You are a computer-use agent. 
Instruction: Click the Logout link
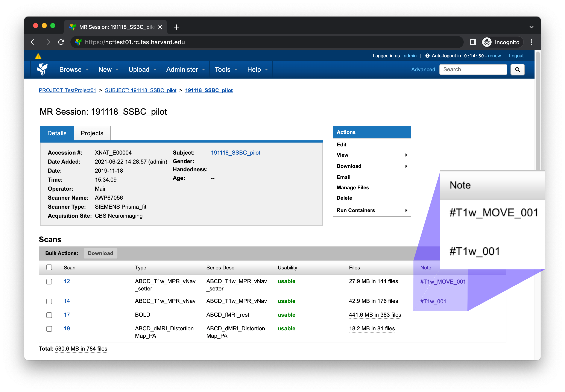[x=516, y=56]
